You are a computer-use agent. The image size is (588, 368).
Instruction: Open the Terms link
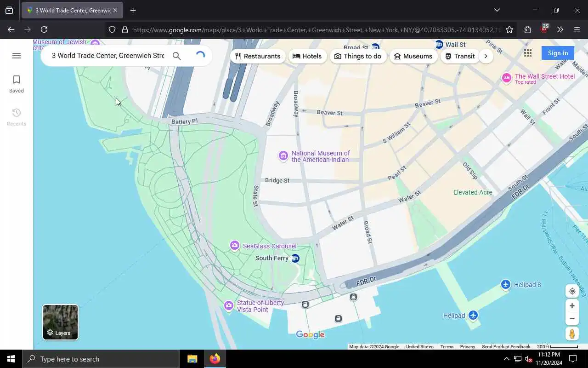(x=447, y=347)
